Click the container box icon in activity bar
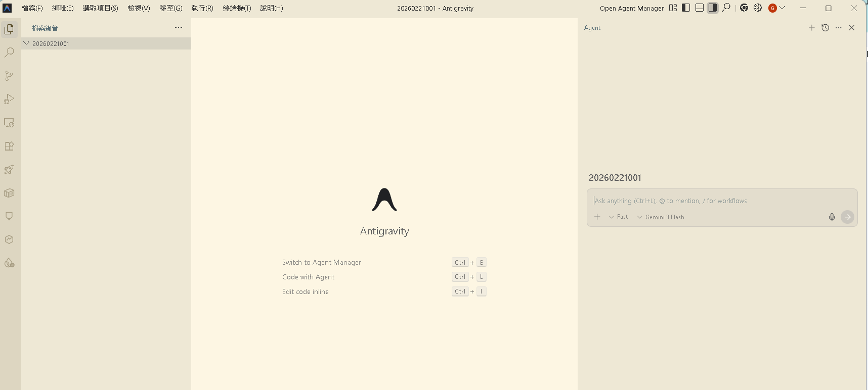The image size is (868, 390). [x=9, y=193]
